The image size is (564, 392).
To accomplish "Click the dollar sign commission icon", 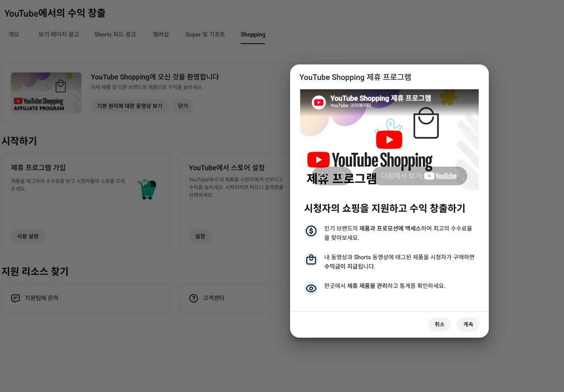I will point(311,231).
